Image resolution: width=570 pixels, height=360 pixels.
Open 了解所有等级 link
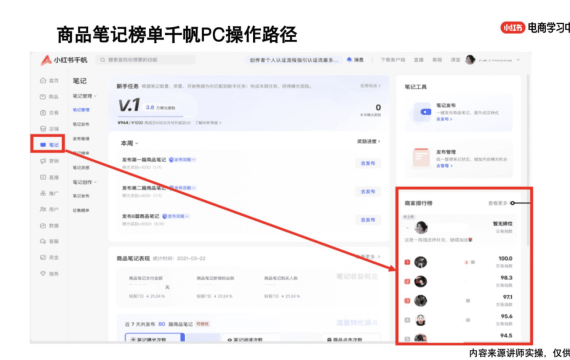pyautogui.click(x=208, y=123)
